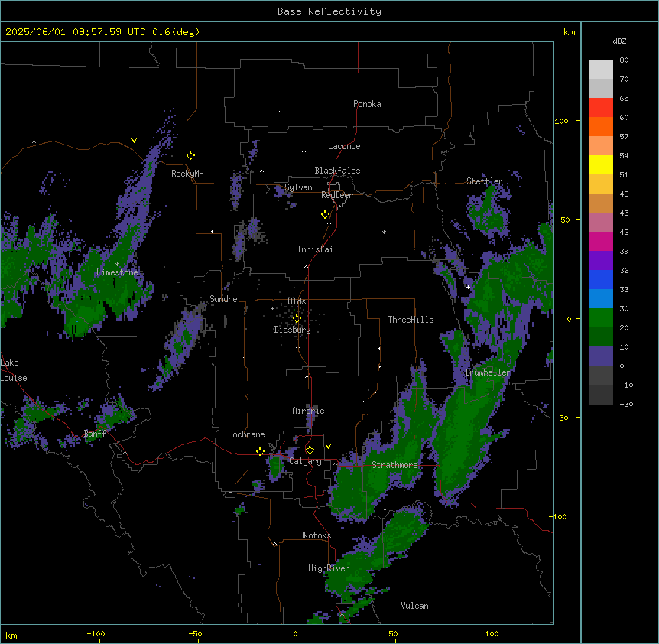The width and height of the screenshot is (659, 644).
Task: Click the -30 value on the dBZ scale
Action: (626, 404)
